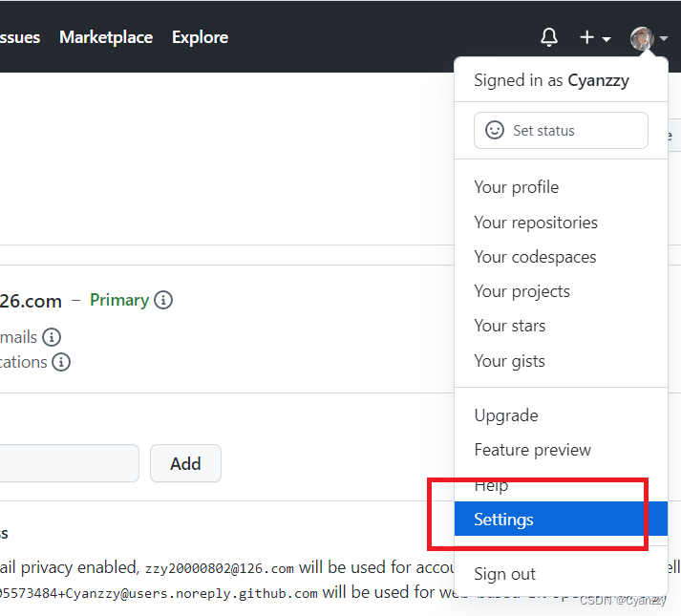Click the green Primary label
The height and width of the screenshot is (616, 681).
click(x=119, y=300)
